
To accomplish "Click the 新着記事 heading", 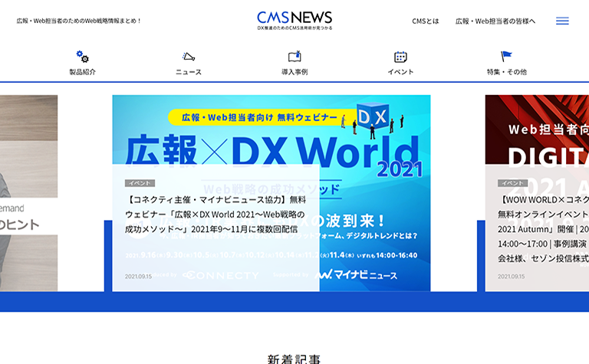I will tap(294, 359).
